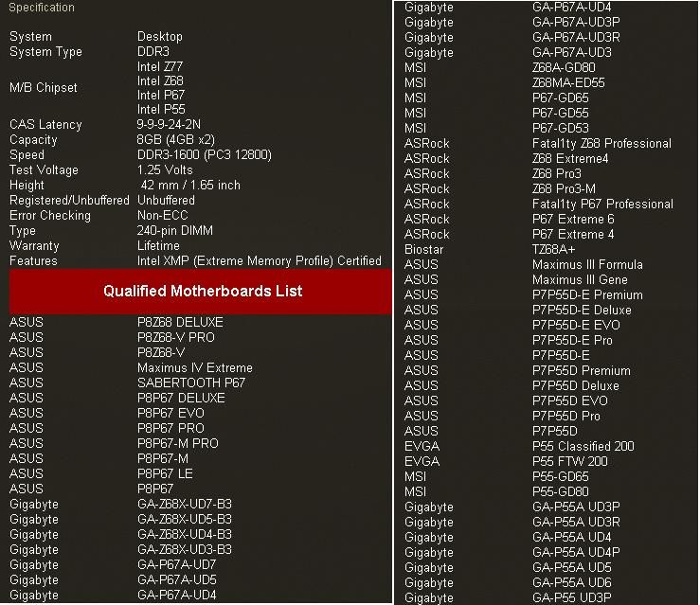700x605 pixels.
Task: Select the GA-Z68X-UD5-B3 entry
Action: point(185,520)
